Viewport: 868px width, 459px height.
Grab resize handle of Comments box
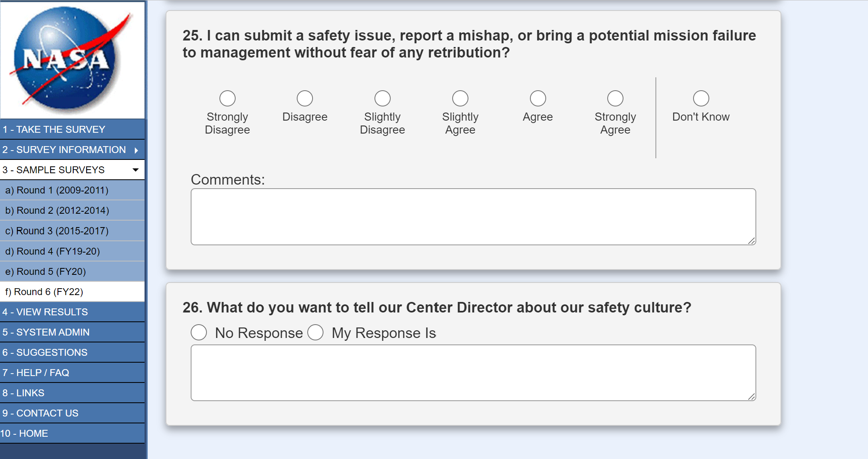click(751, 241)
